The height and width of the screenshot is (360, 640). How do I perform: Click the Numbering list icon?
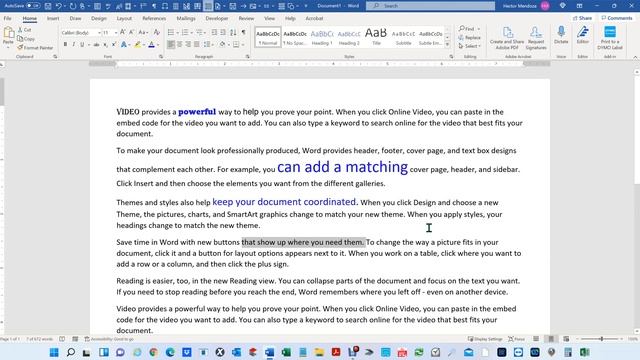tap(184, 32)
